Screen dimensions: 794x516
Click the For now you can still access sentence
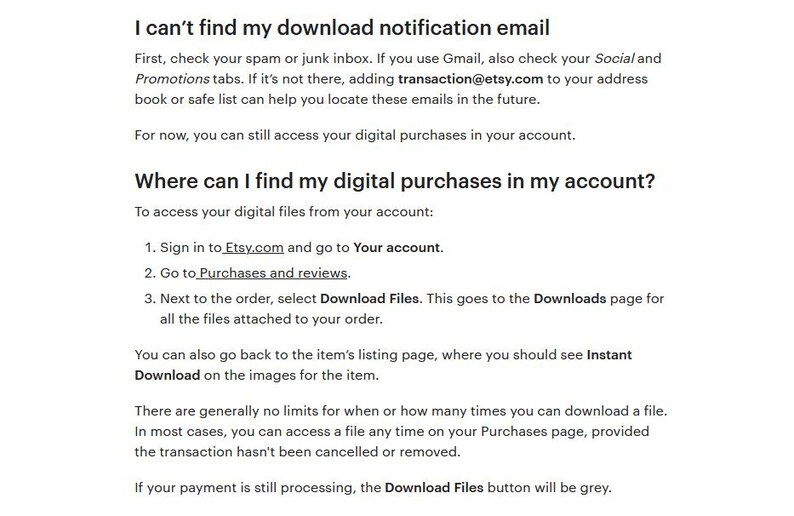pyautogui.click(x=355, y=135)
